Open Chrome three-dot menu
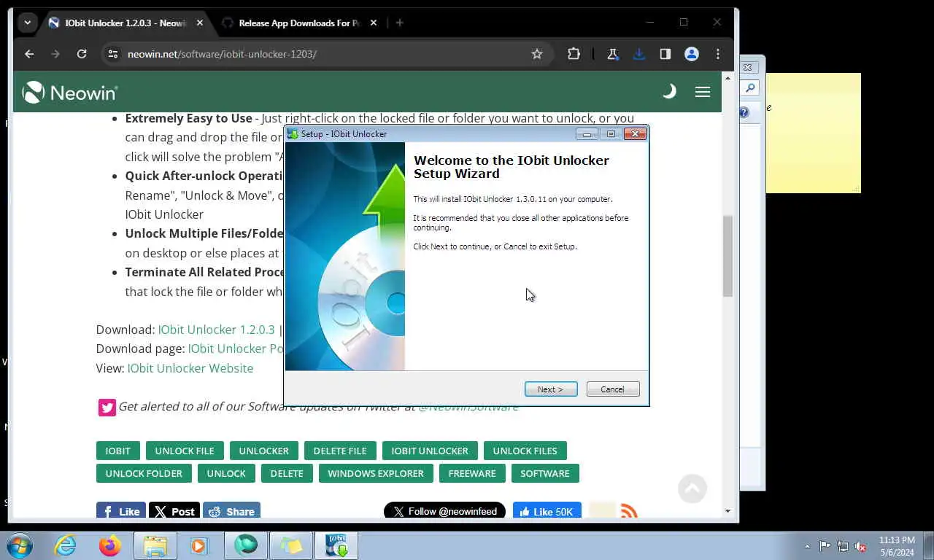 click(718, 54)
